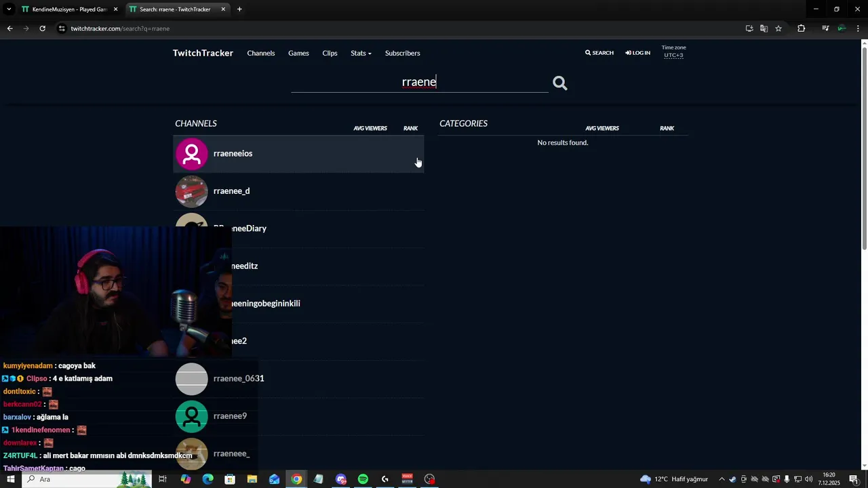Click the address bar URL
This screenshot has height=488, width=868.
120,28
